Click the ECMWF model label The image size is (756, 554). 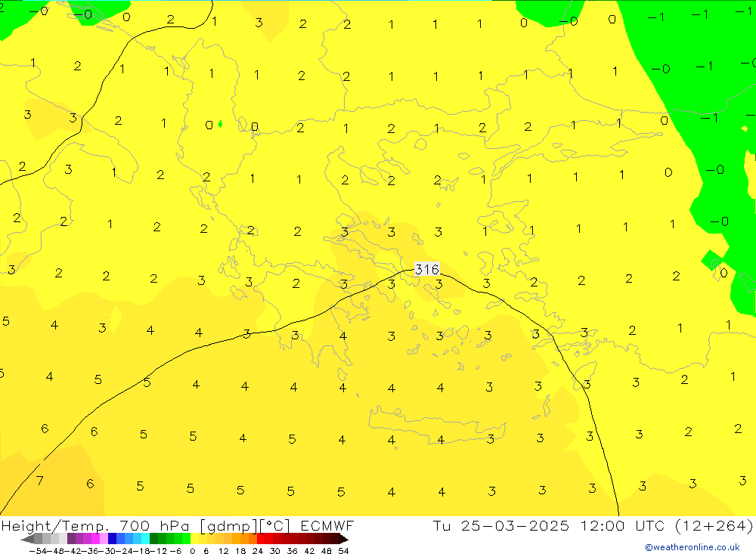[327, 525]
